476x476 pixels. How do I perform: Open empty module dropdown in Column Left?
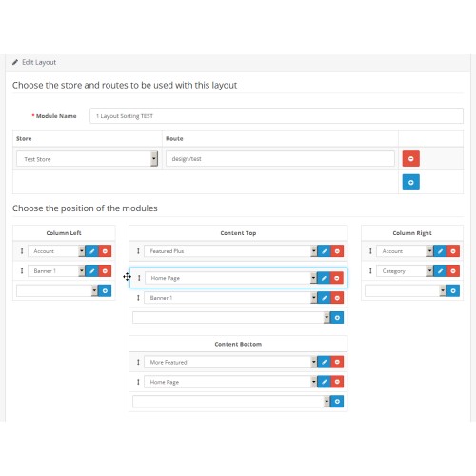point(57,290)
